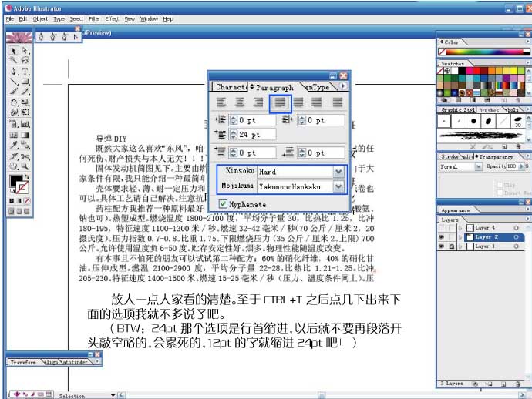Toggle Layer 1 visibility eye
Screen dimensions: 532x399
[441, 246]
